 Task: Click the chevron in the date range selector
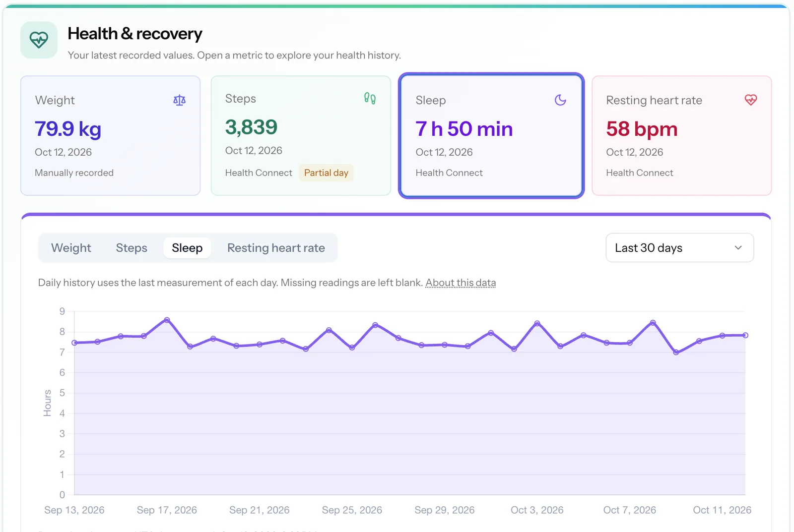pos(738,248)
